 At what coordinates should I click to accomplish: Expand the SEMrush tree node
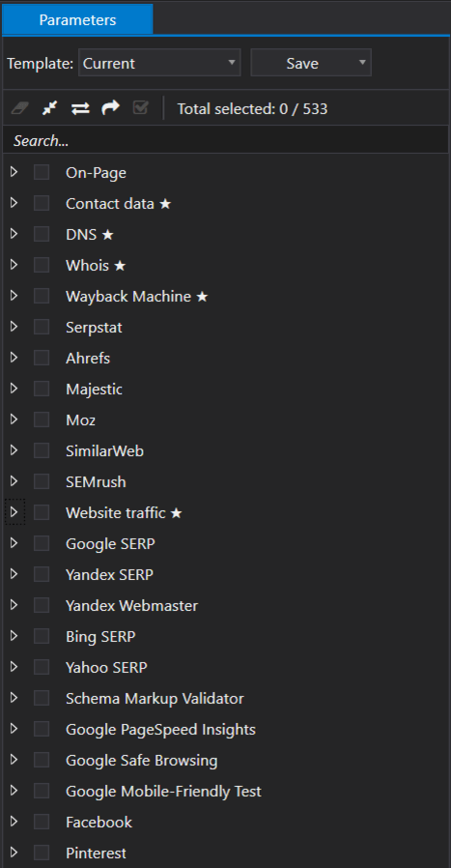point(14,481)
